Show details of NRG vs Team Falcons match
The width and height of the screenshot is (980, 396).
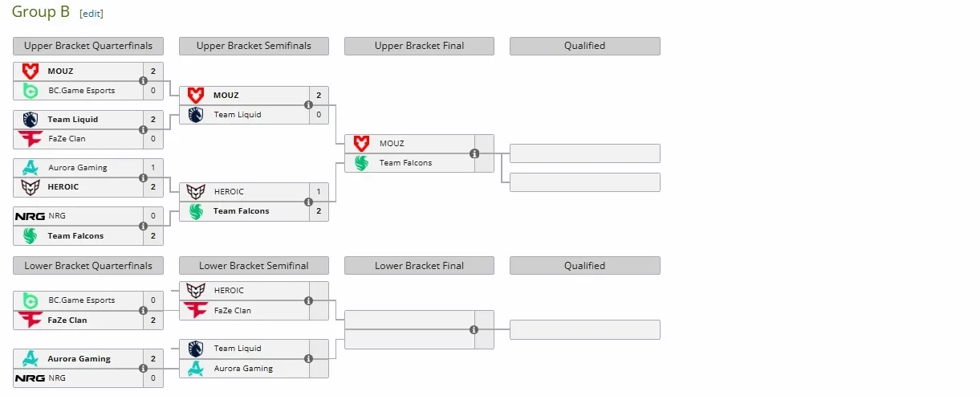click(x=143, y=226)
